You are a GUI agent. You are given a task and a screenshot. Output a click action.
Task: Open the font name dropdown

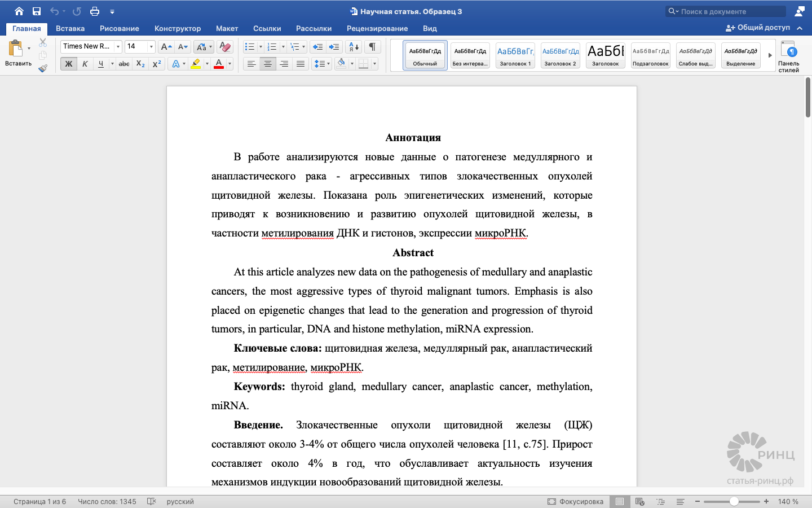coord(118,47)
